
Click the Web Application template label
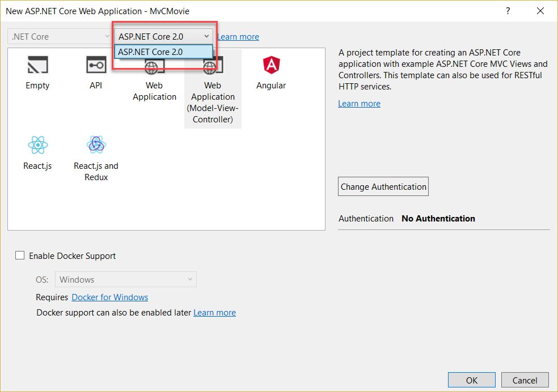tap(154, 91)
